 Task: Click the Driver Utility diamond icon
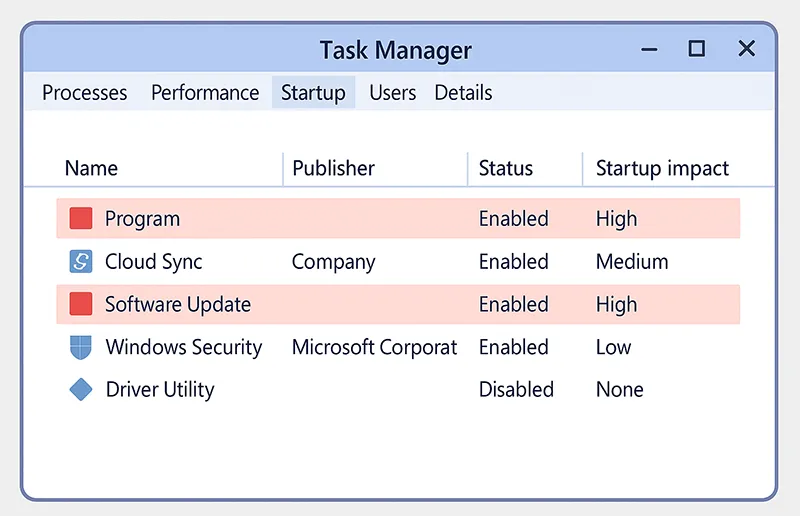coord(81,389)
